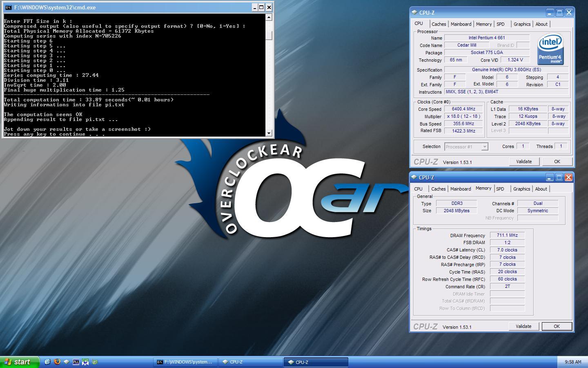This screenshot has width=588, height=368.
Task: Click Cycle Time (tRAS) value '20 clocks'
Action: pos(507,272)
